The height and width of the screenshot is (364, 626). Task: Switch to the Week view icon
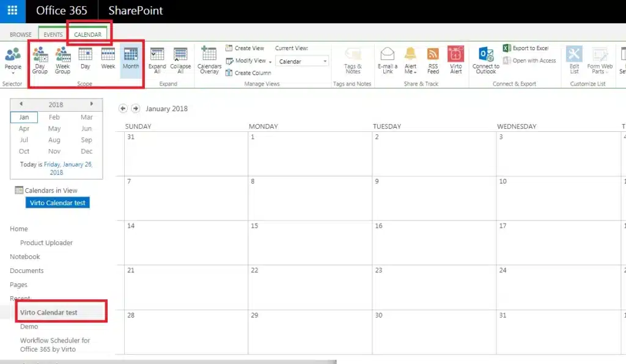[x=108, y=60]
